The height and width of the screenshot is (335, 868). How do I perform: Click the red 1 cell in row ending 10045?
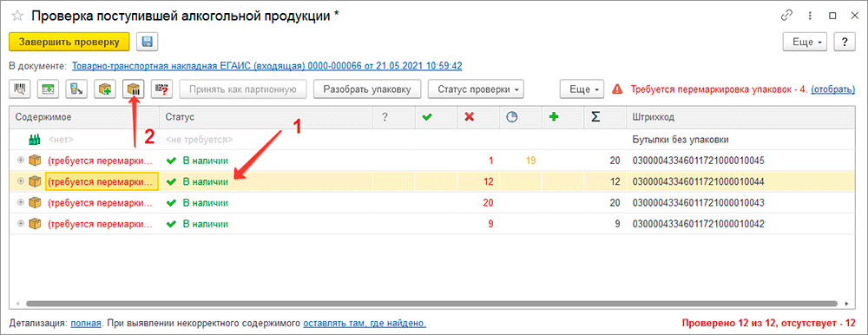pos(479,161)
